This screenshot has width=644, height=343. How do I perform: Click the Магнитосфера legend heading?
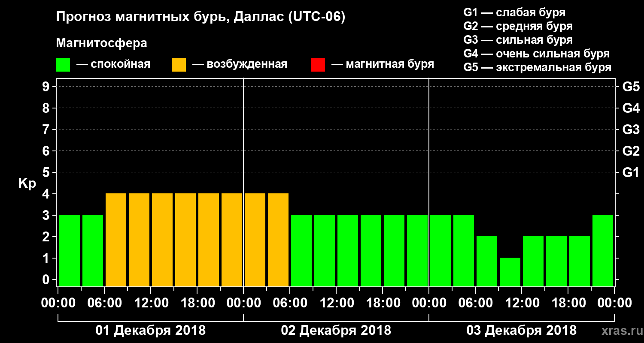click(101, 43)
